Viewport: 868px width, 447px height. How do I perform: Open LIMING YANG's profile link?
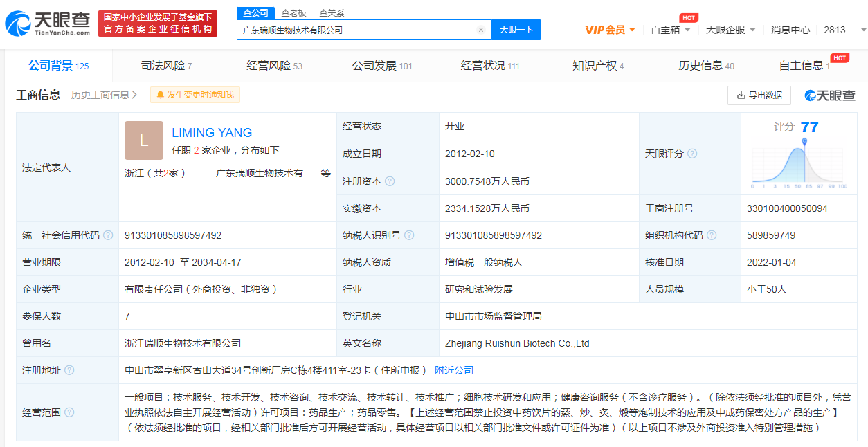(x=212, y=133)
